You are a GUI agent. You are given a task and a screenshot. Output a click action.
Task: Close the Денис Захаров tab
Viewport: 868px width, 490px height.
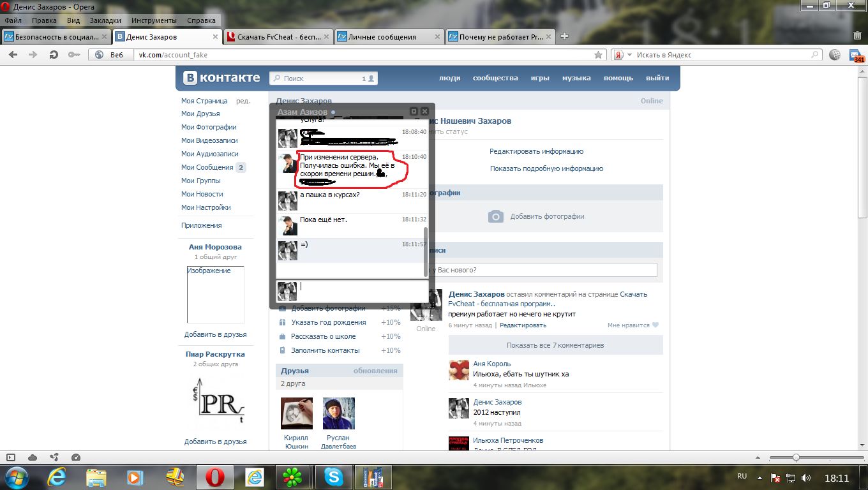click(215, 37)
